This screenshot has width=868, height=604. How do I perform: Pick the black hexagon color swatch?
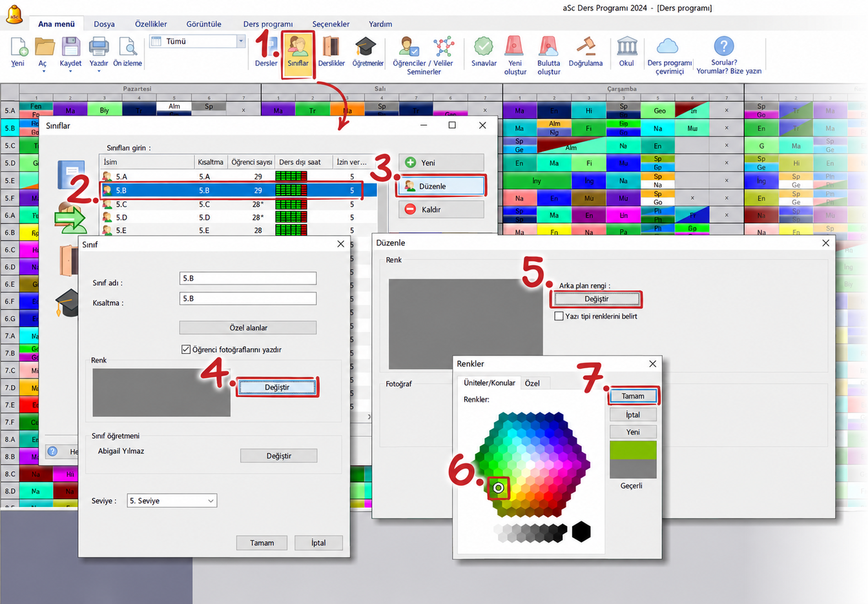(581, 532)
